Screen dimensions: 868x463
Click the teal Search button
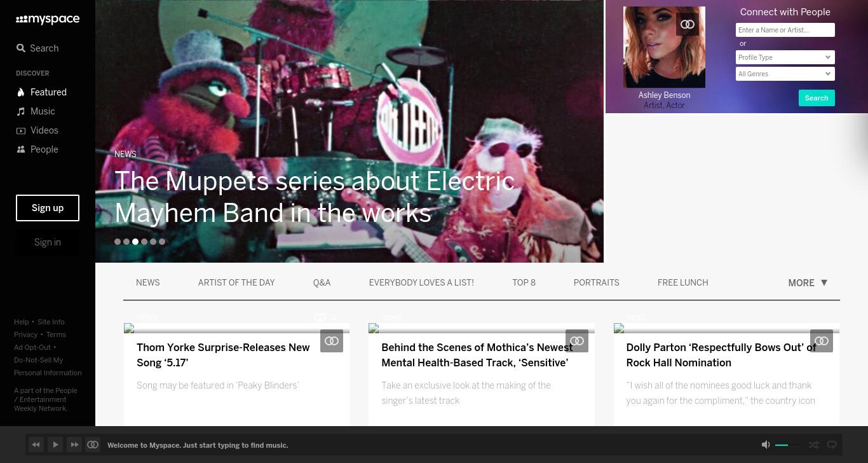click(x=817, y=98)
